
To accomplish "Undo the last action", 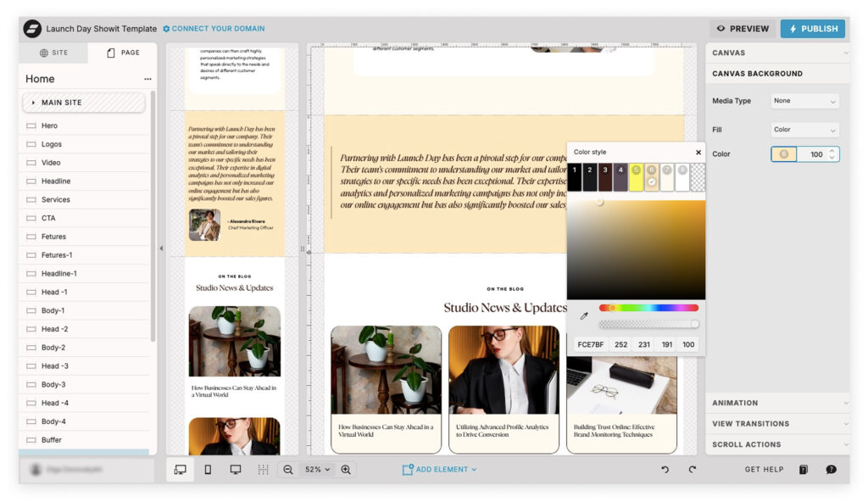I will [x=665, y=469].
